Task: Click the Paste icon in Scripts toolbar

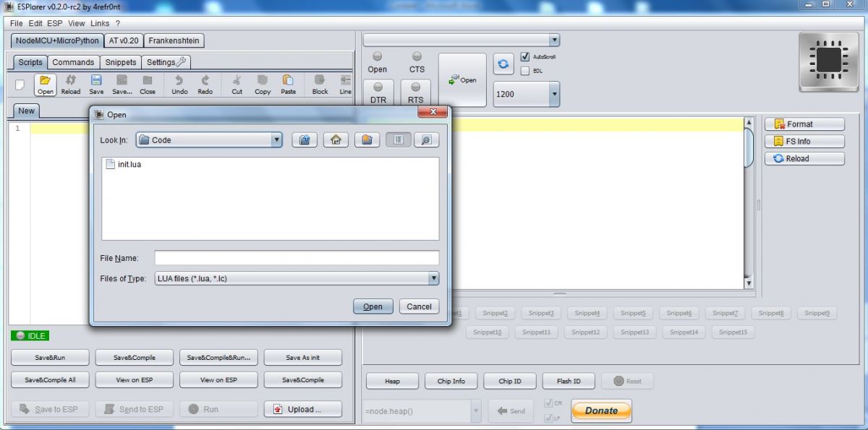Action: (288, 85)
